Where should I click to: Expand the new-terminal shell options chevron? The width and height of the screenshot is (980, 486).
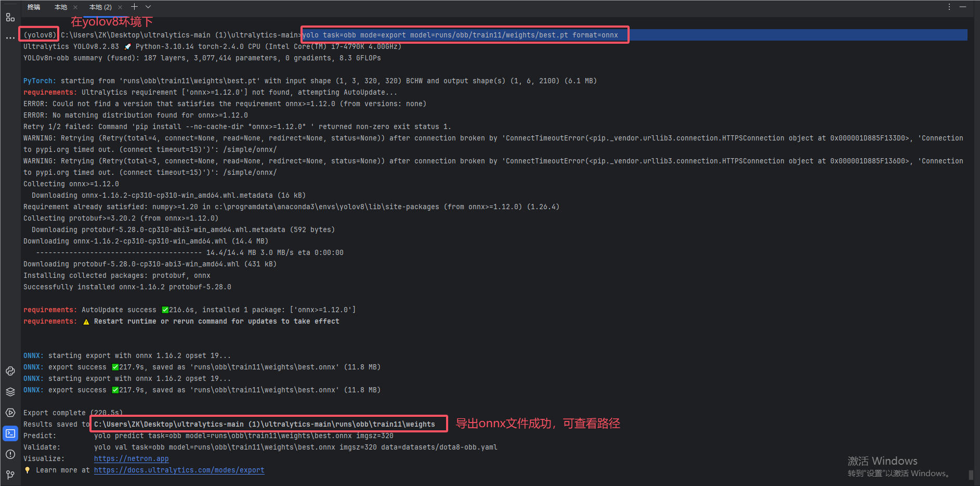coord(148,7)
